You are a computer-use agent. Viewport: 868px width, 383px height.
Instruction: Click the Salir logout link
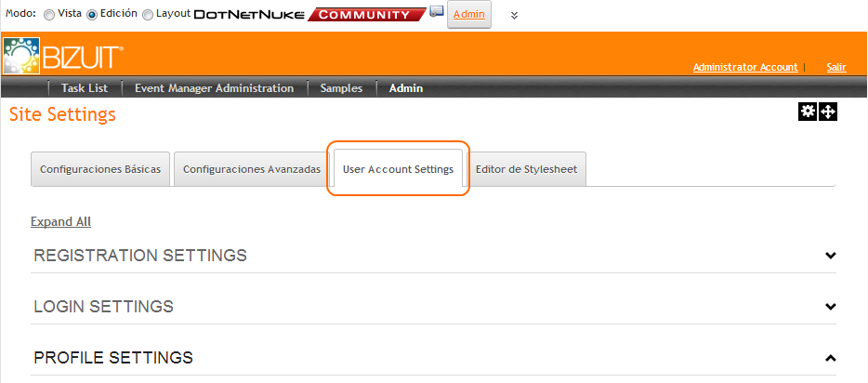[835, 67]
